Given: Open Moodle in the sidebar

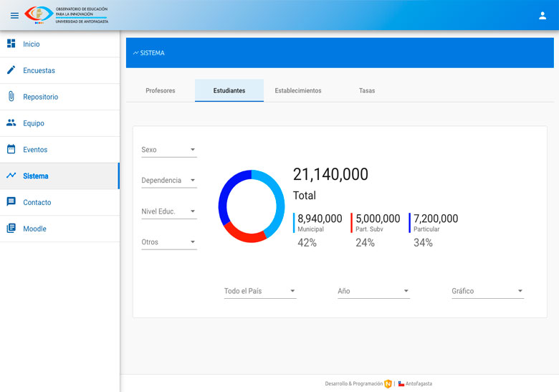Looking at the screenshot, I should (x=60, y=229).
